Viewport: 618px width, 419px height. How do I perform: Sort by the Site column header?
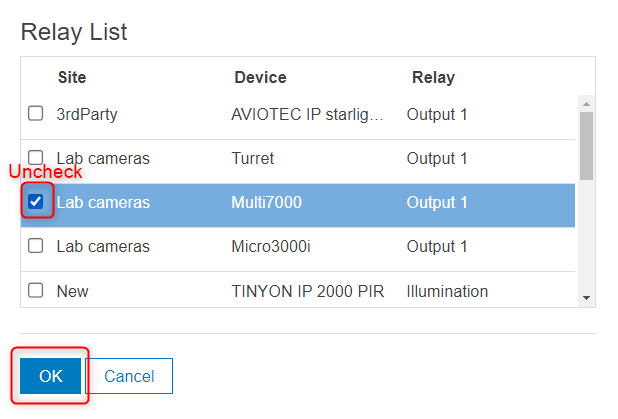(x=72, y=77)
